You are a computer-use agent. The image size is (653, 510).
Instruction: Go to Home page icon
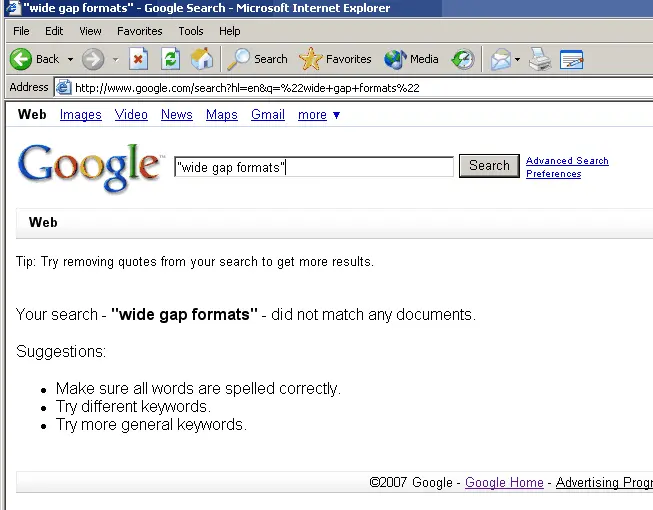tap(202, 59)
